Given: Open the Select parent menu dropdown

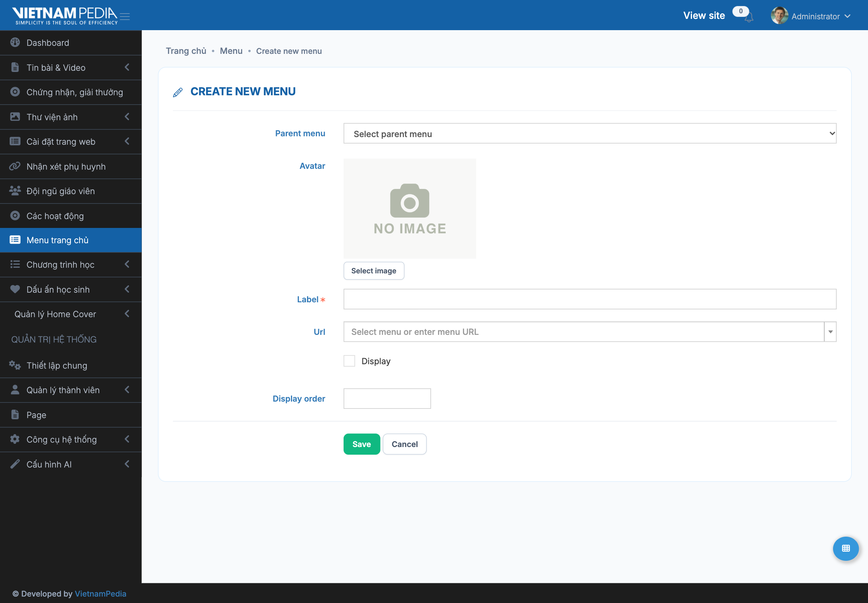Looking at the screenshot, I should point(590,133).
